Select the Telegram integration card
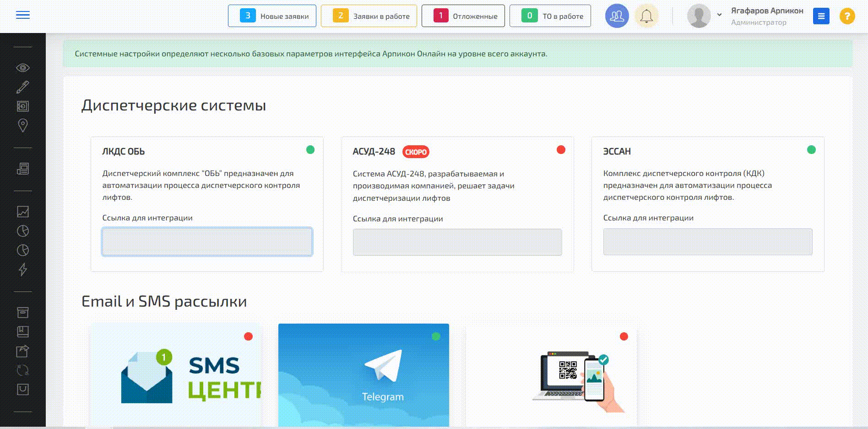This screenshot has height=429, width=868. (363, 375)
